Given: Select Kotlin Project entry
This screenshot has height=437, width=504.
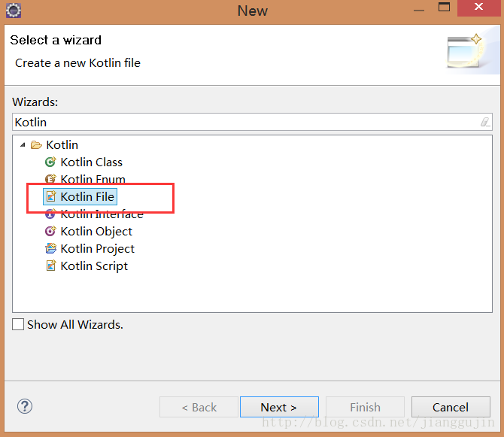Looking at the screenshot, I should click(97, 249).
